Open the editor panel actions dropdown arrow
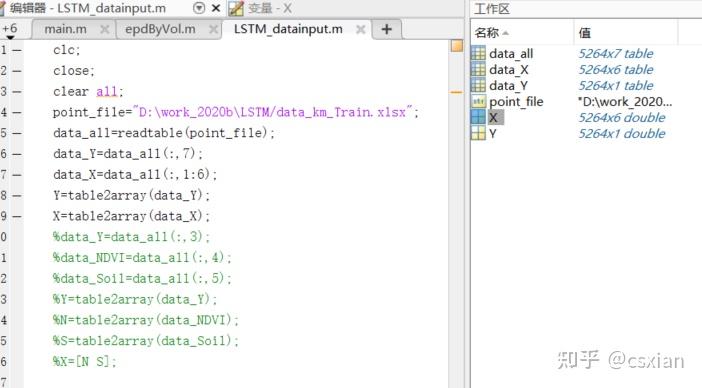Image resolution: width=702 pixels, height=388 pixels. pyautogui.click(x=199, y=8)
